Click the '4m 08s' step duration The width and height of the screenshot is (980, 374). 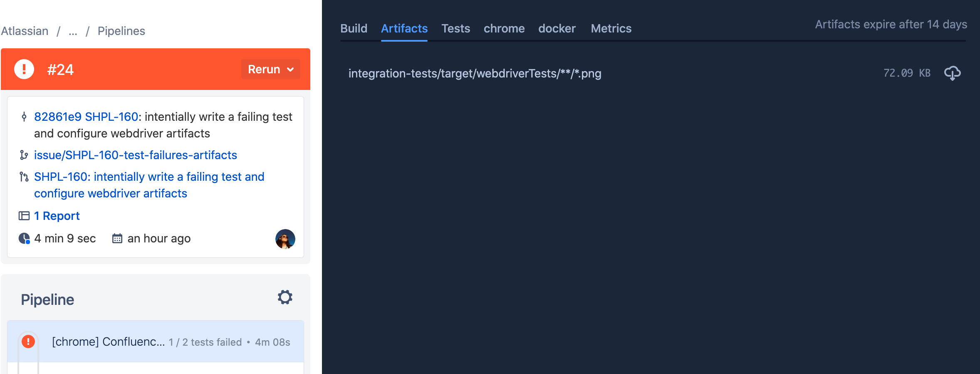pos(272,342)
